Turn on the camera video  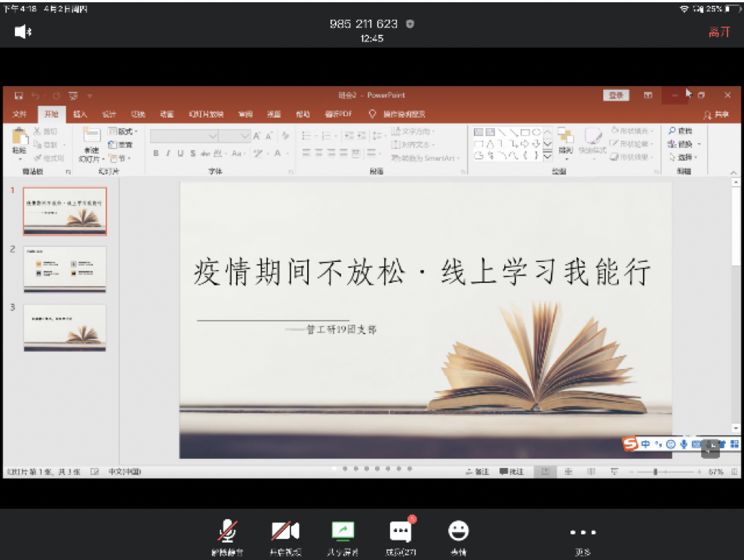pyautogui.click(x=285, y=532)
